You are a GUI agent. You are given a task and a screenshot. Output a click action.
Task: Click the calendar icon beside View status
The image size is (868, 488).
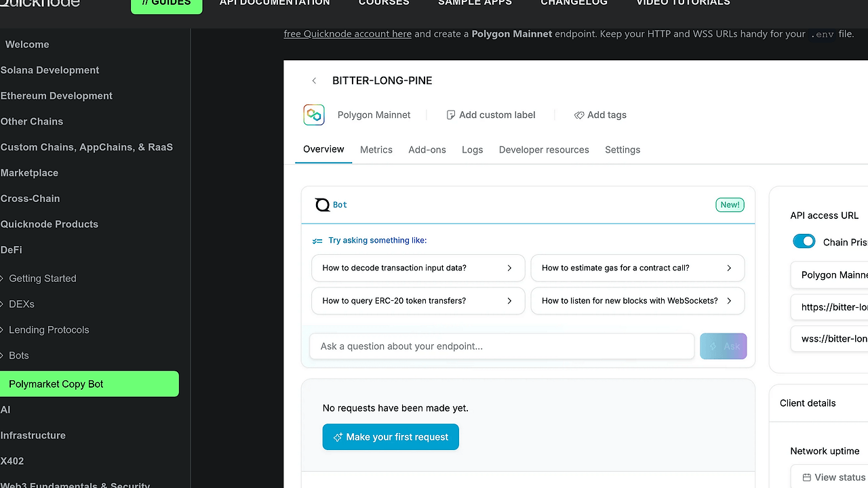click(806, 477)
